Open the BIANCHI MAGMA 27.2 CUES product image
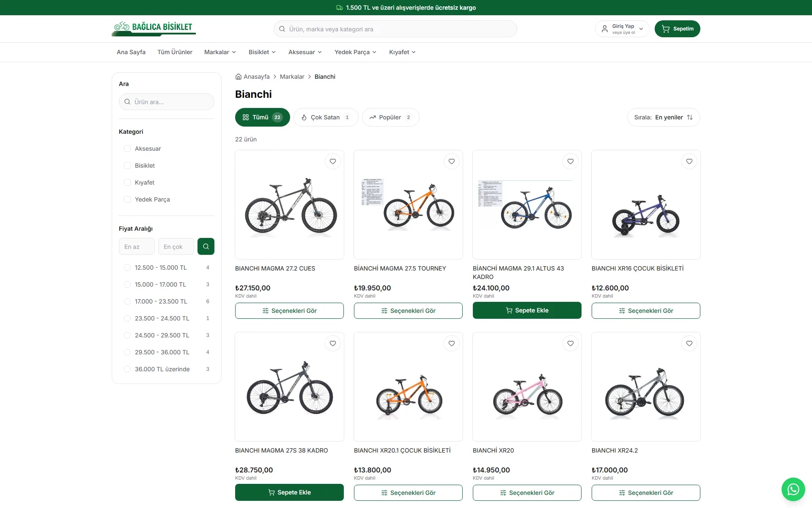This screenshot has width=812, height=508. (x=289, y=205)
